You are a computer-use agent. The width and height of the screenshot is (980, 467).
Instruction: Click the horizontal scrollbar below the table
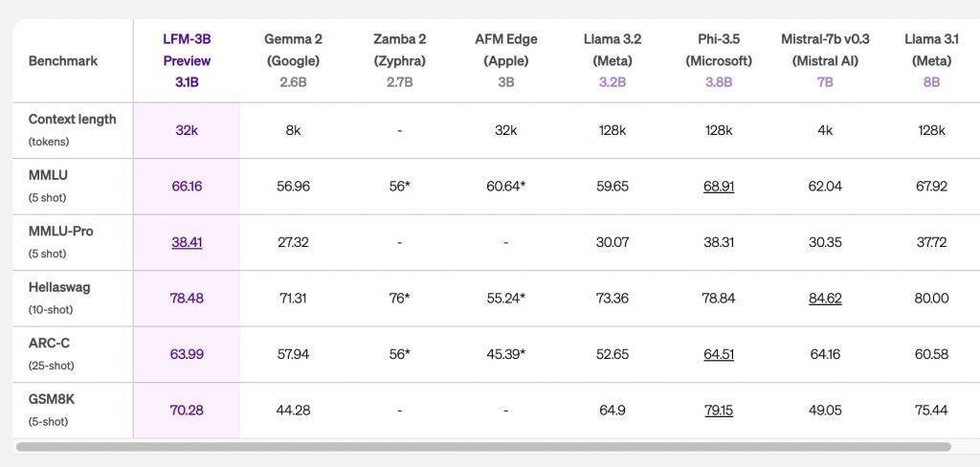[x=483, y=446]
